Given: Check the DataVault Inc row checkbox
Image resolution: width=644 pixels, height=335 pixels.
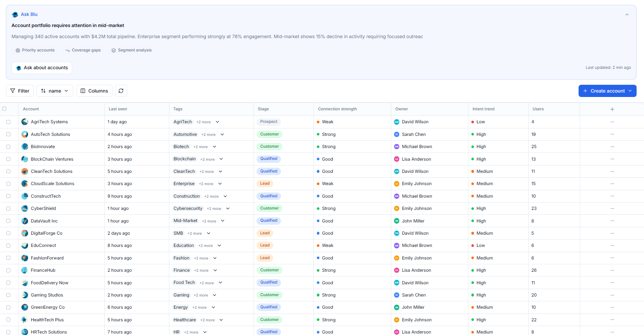Looking at the screenshot, I should point(9,221).
